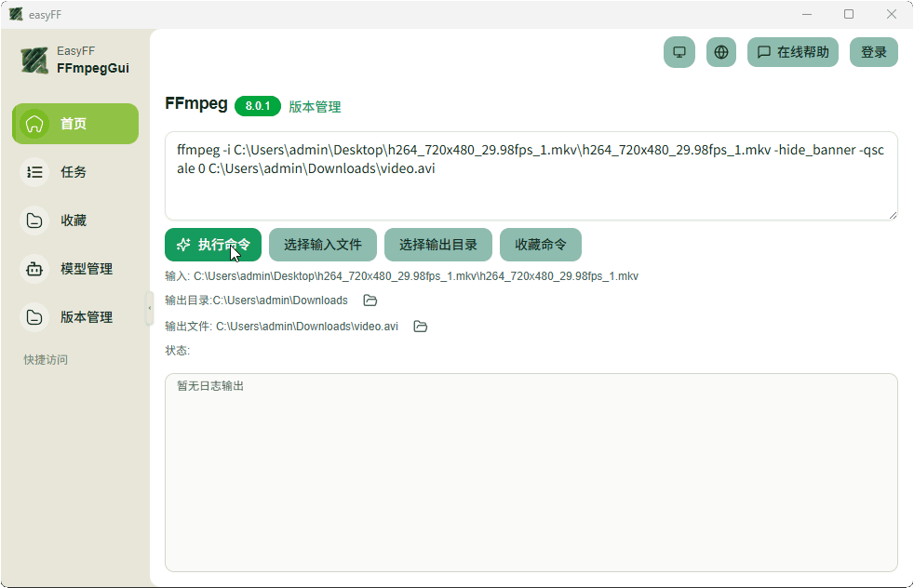914x588 pixels.
Task: Click inside the ffmpeg command text box
Action: click(531, 176)
